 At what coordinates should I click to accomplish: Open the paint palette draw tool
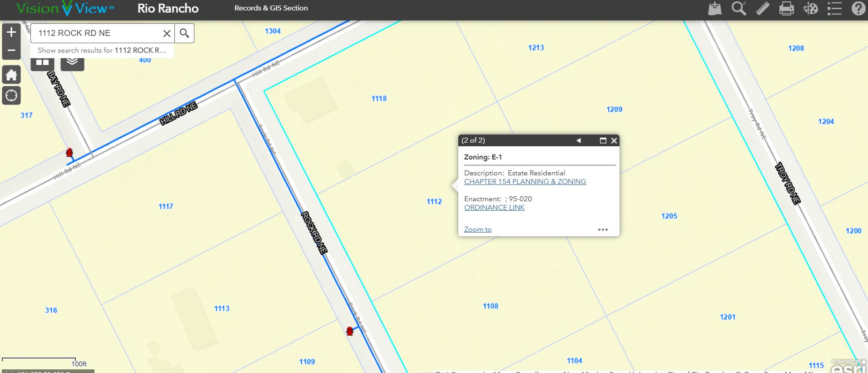[x=811, y=9]
